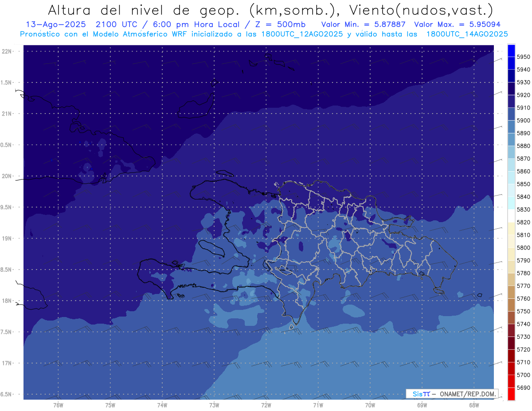The height and width of the screenshot is (411, 532).
Task: Click the colorbar swatch between 5910 and 5920
Action: (x=511, y=102)
